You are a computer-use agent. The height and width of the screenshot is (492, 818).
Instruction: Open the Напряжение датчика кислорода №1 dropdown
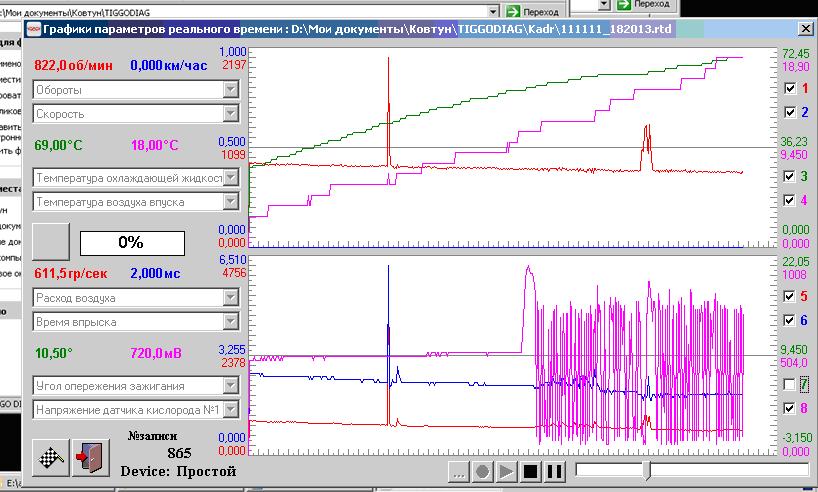point(231,410)
